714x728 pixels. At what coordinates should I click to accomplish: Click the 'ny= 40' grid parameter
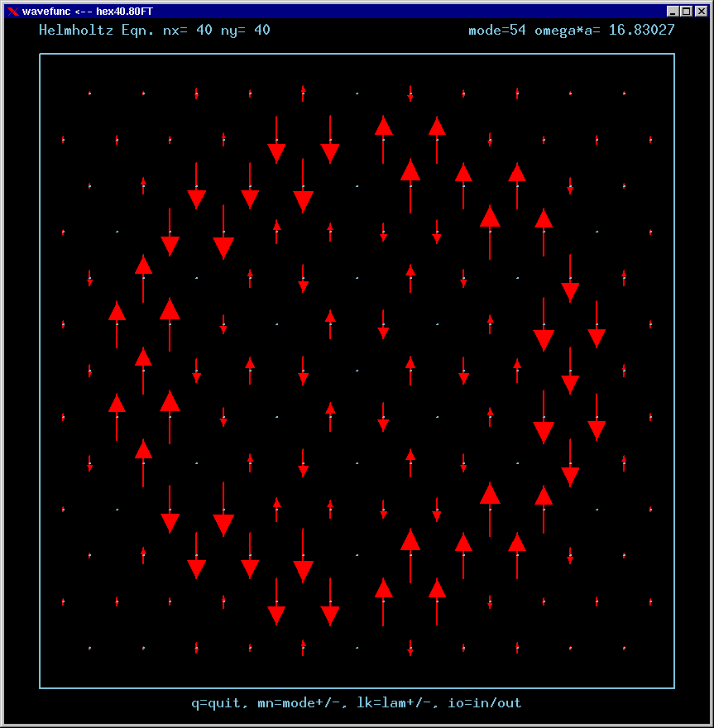(243, 30)
